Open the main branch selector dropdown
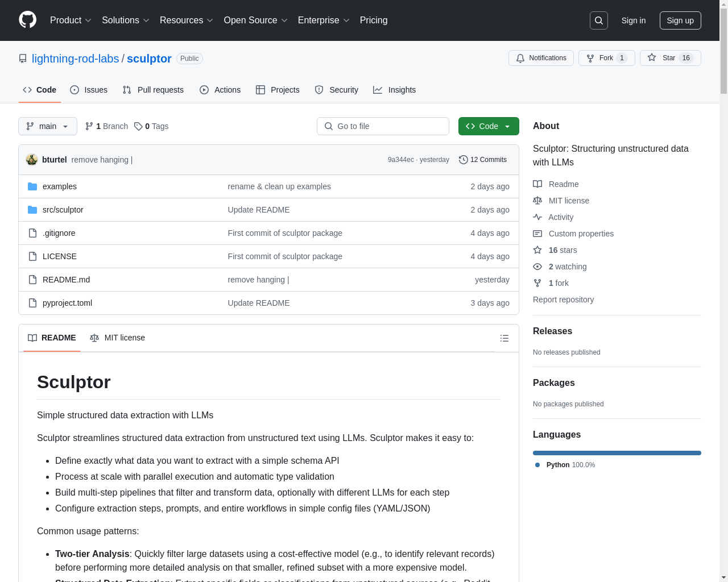The height and width of the screenshot is (582, 728). click(x=48, y=126)
